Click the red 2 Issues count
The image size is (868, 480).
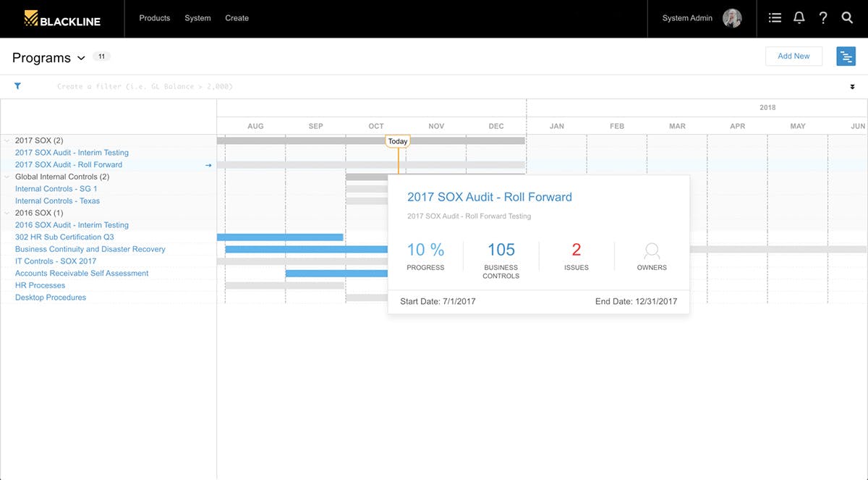pyautogui.click(x=576, y=250)
